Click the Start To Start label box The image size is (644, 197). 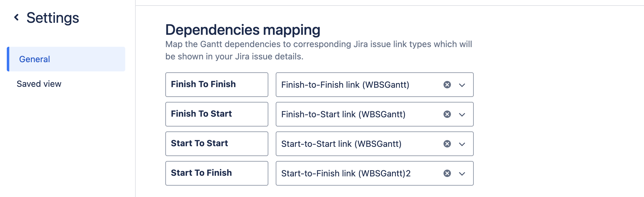[217, 144]
